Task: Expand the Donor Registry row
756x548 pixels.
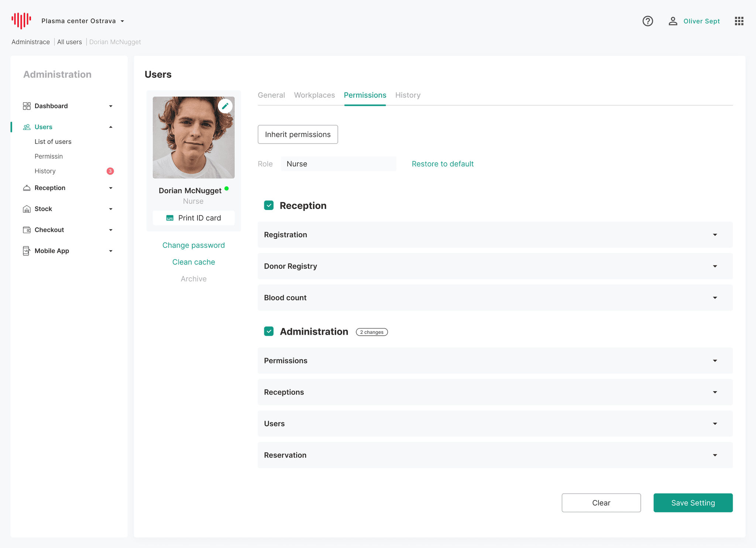Action: point(715,266)
